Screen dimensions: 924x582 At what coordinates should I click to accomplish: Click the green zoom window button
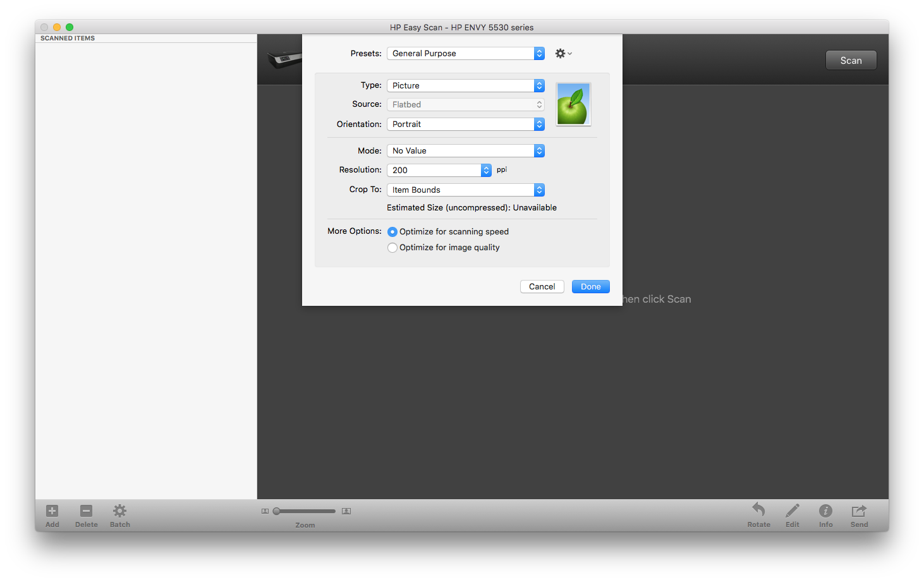(70, 27)
